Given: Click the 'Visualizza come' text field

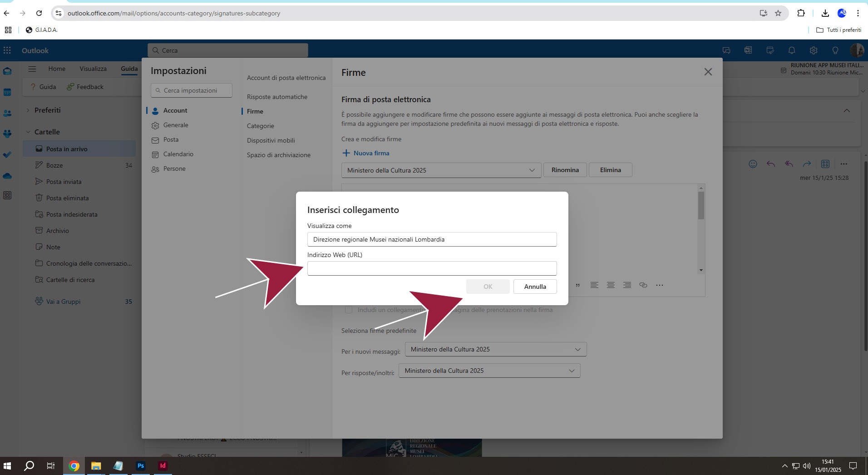Looking at the screenshot, I should pyautogui.click(x=432, y=239).
